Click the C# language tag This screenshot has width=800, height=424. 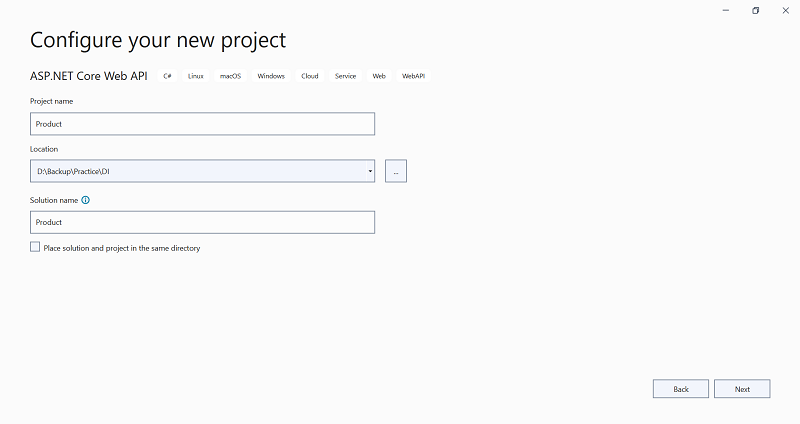click(168, 76)
